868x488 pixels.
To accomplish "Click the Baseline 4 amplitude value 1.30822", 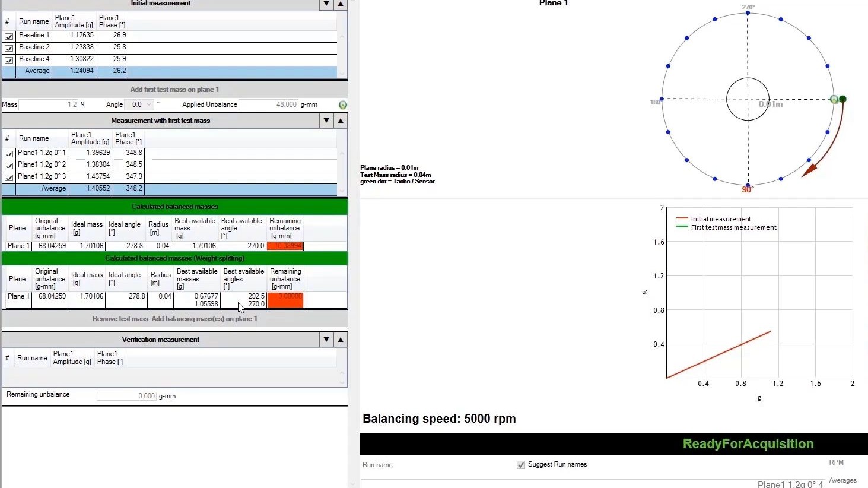I will [x=82, y=59].
